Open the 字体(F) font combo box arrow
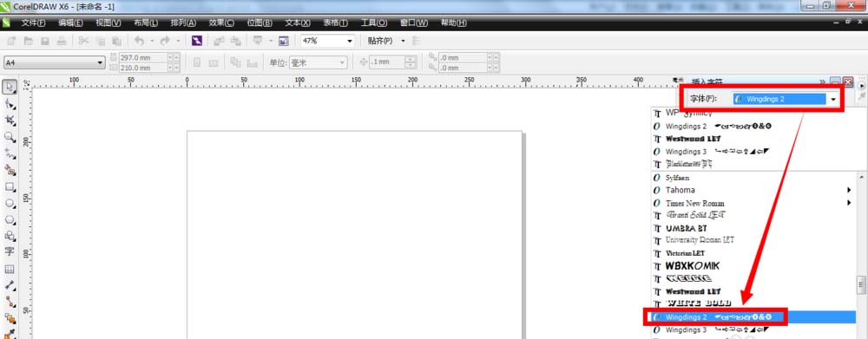 [x=833, y=100]
